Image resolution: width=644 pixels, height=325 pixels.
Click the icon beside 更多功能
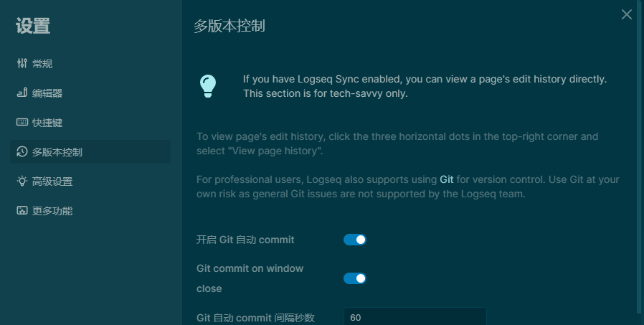click(x=22, y=211)
